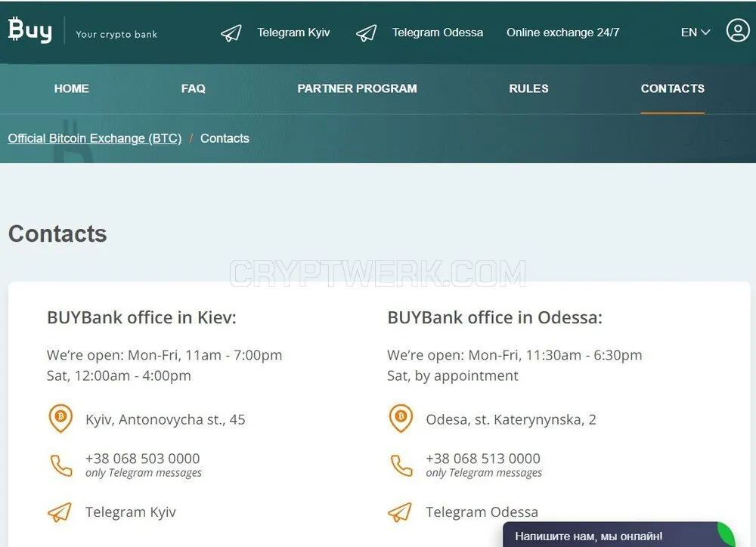Click the Online exchange 24/7 link

[562, 32]
